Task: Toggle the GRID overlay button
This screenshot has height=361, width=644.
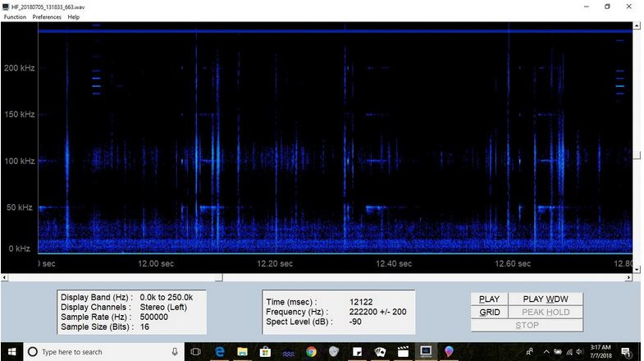Action: pyautogui.click(x=489, y=312)
